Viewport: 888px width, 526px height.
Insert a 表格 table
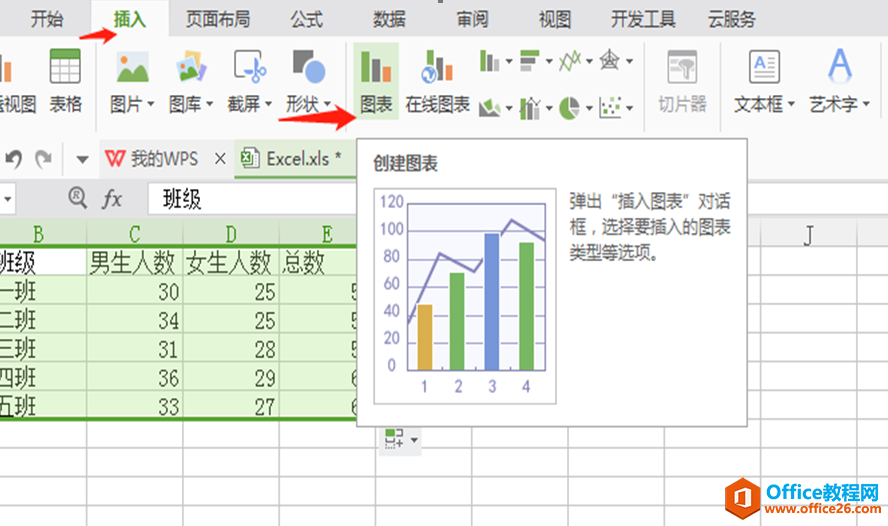[65, 81]
